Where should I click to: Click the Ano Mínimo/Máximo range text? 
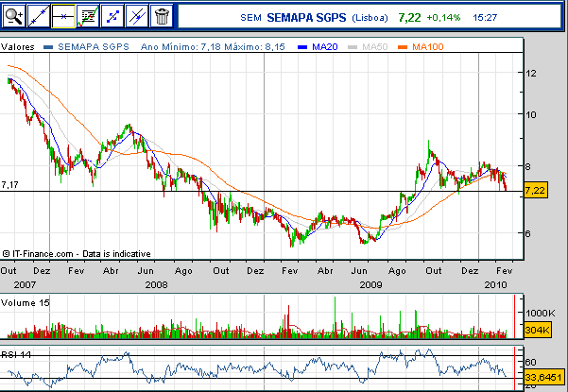(213, 46)
